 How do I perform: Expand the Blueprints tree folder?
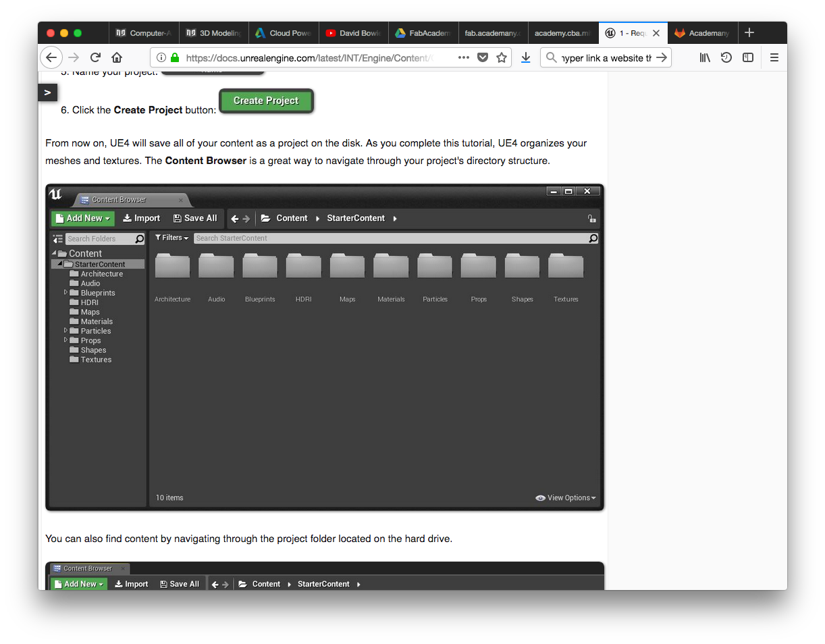(65, 292)
